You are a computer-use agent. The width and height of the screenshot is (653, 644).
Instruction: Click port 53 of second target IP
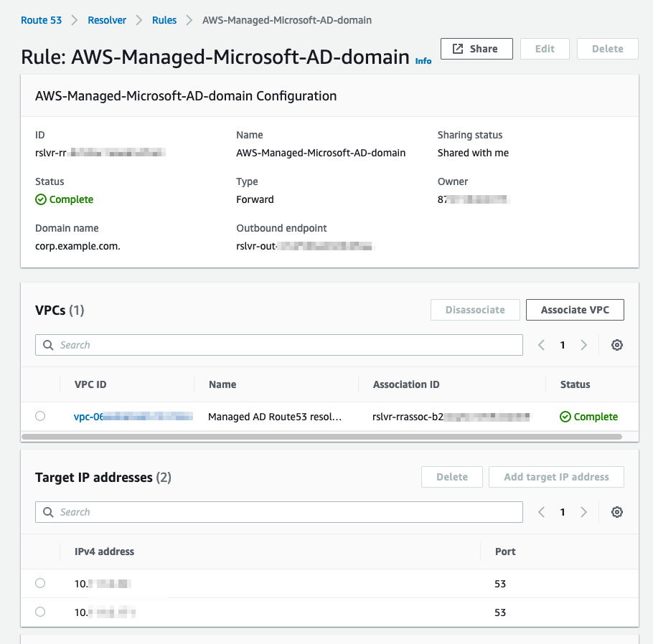500,612
